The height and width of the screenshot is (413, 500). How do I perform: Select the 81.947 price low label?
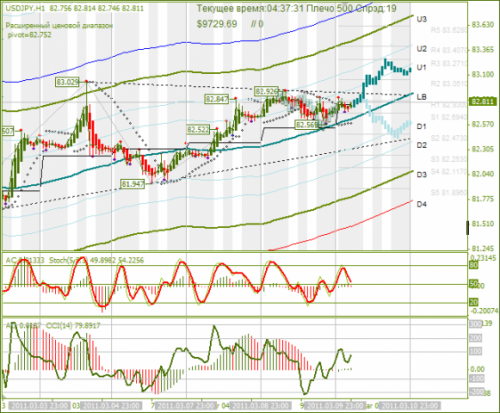133,184
